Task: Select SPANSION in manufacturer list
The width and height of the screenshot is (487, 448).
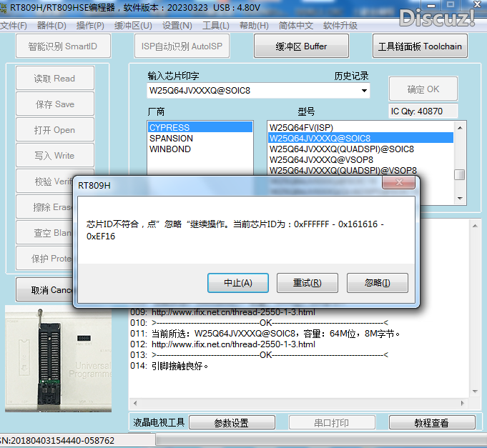Action: (x=200, y=138)
